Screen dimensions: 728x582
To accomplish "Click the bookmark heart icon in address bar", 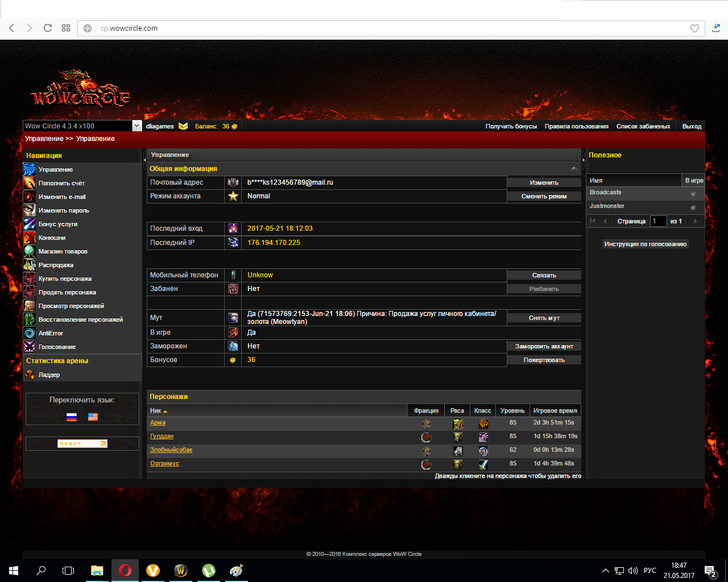I will [694, 28].
